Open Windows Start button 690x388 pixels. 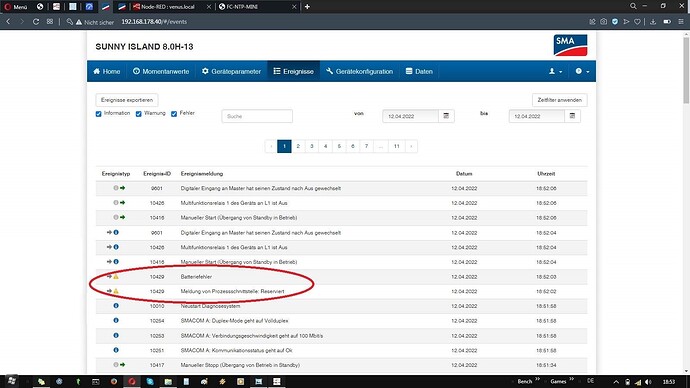coord(11,381)
